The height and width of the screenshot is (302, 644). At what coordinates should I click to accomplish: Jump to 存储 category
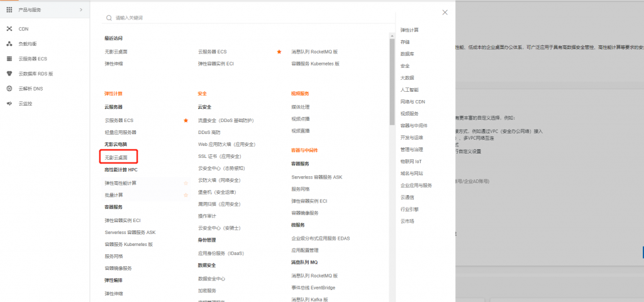point(405,42)
